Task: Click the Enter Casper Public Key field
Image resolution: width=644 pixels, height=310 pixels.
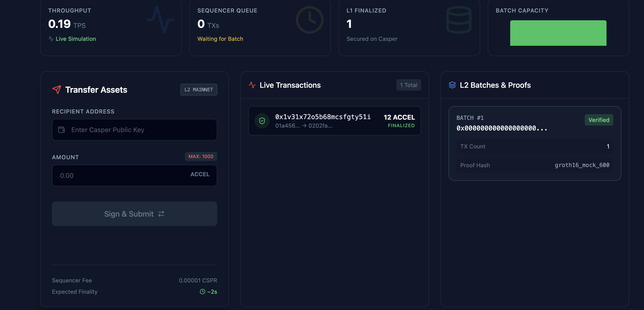Action: 135,130
